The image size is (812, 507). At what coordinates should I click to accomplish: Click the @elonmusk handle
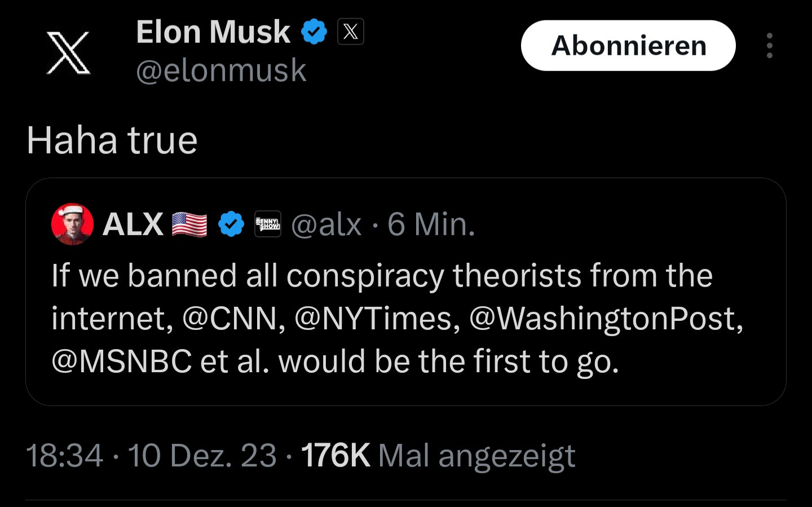pyautogui.click(x=221, y=70)
